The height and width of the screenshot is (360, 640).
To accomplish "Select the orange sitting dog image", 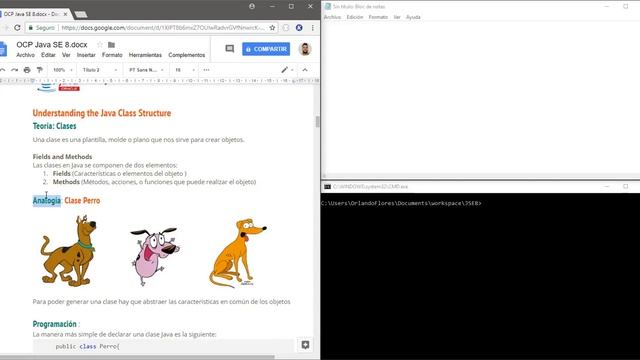I will [238, 253].
